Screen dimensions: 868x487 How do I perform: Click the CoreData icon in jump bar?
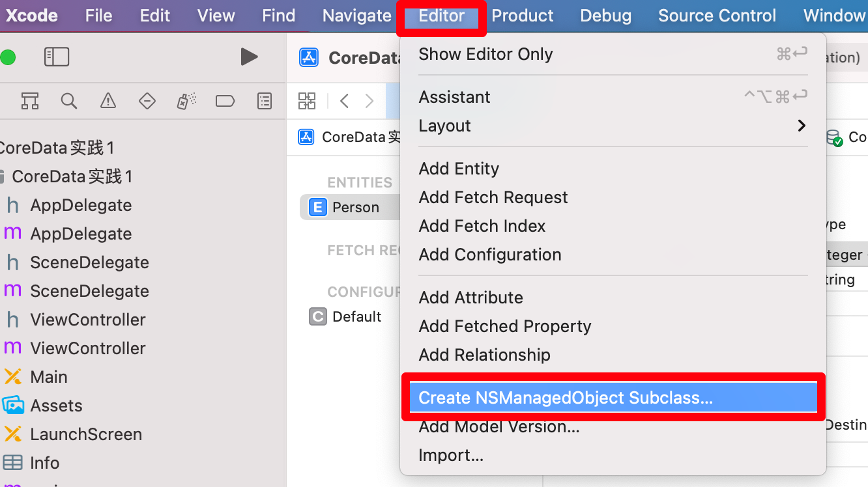pyautogui.click(x=306, y=137)
